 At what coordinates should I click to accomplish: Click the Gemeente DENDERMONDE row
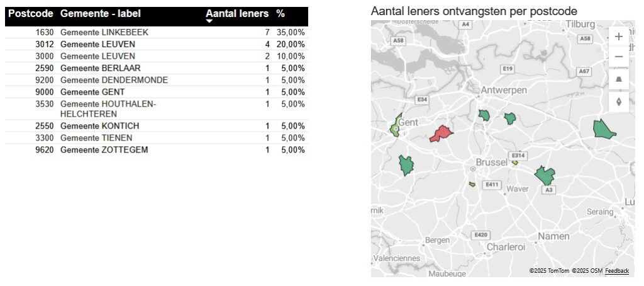coord(113,80)
